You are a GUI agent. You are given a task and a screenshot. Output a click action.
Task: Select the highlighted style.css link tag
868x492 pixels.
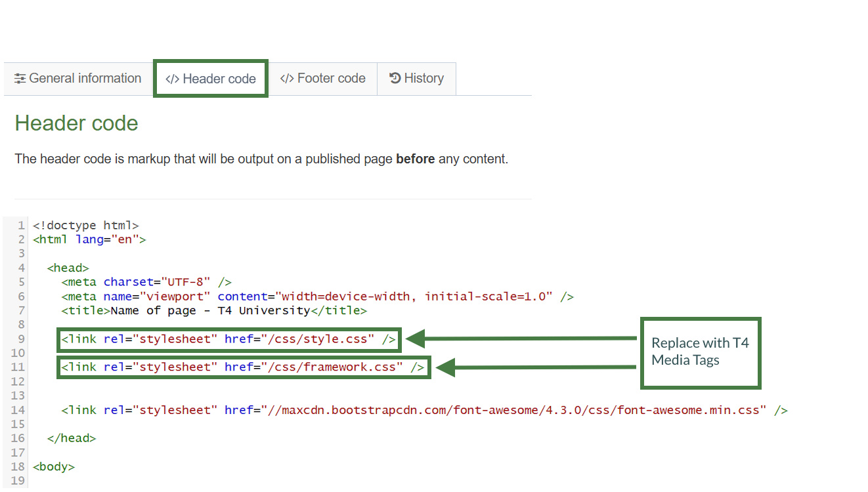coord(228,339)
